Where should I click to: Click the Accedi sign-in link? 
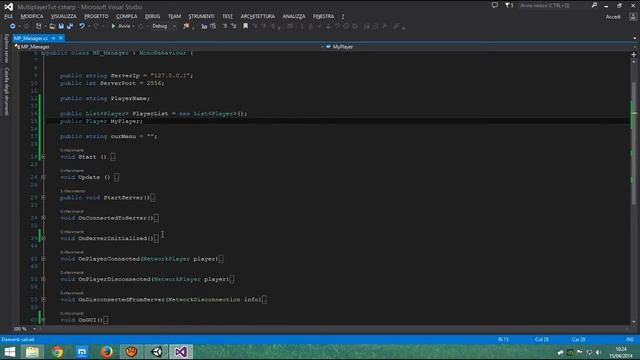pos(613,17)
